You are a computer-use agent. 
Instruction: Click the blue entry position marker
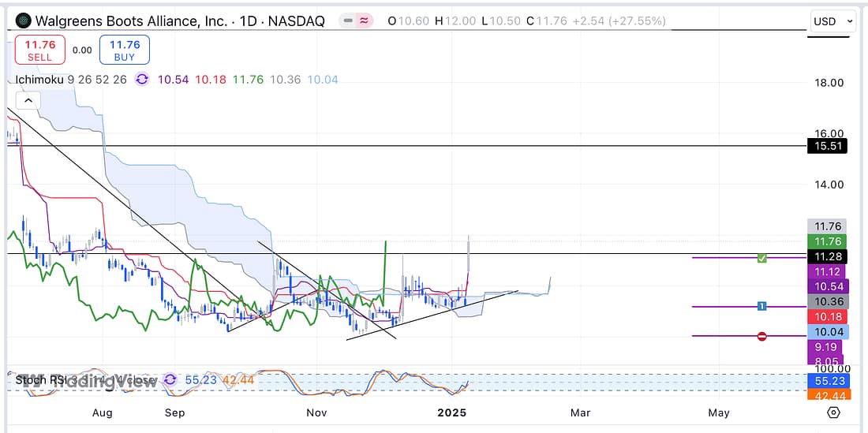(x=761, y=306)
